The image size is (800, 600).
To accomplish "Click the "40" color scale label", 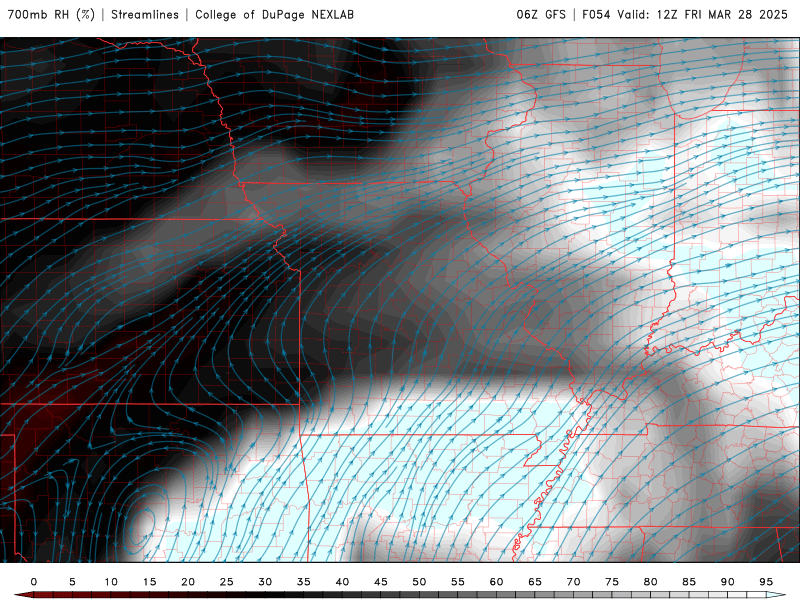I will pos(342,582).
